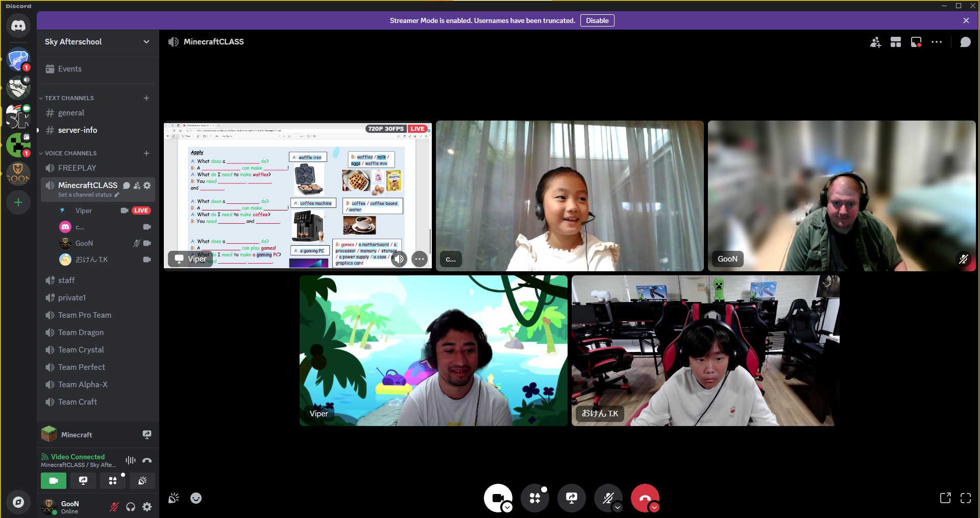
Task: Open MinecraftCLASS channel chat icon
Action: coord(127,185)
